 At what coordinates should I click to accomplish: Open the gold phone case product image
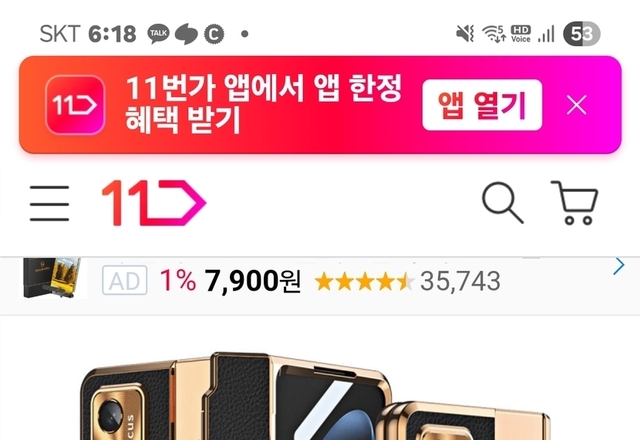tap(315, 396)
